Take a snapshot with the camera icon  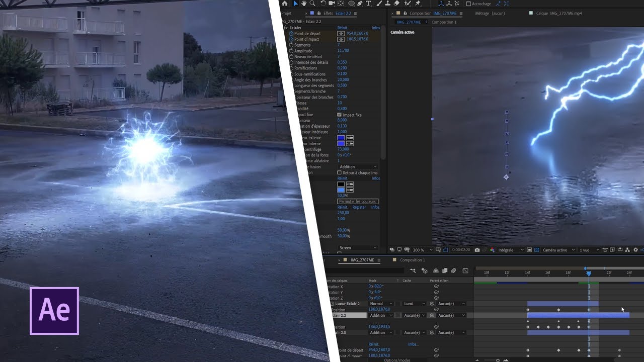(x=477, y=250)
